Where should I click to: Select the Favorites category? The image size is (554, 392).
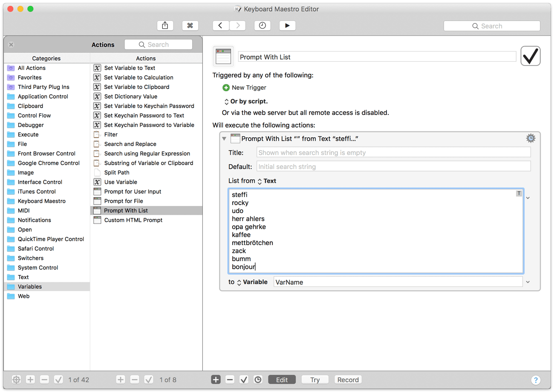[47, 77]
